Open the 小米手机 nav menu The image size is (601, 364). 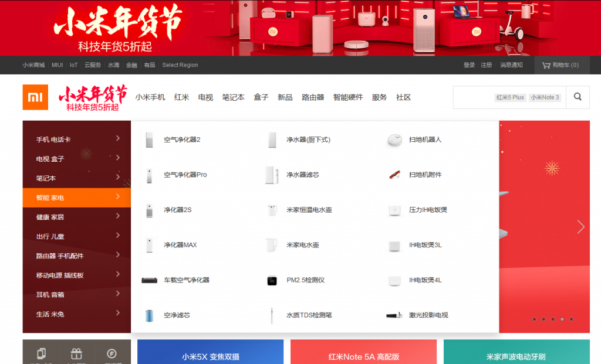[150, 98]
